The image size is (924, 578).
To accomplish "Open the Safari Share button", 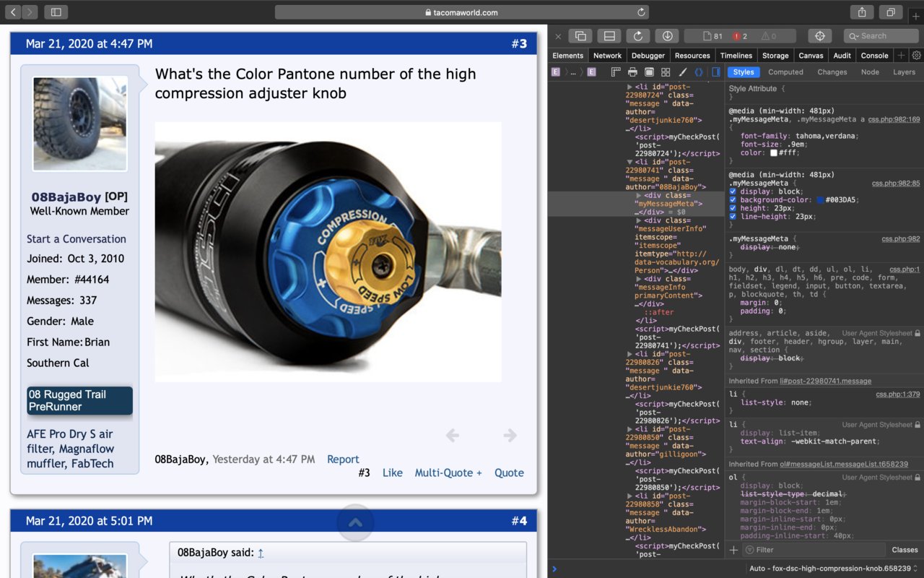I will [861, 12].
